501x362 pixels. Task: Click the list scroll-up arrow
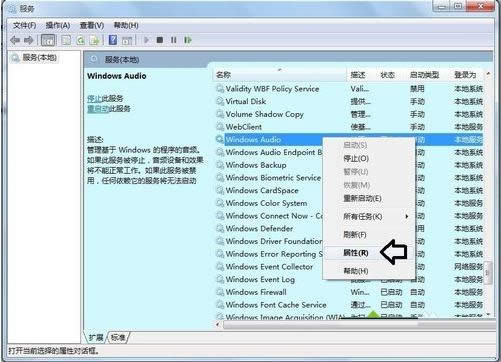pyautogui.click(x=488, y=74)
